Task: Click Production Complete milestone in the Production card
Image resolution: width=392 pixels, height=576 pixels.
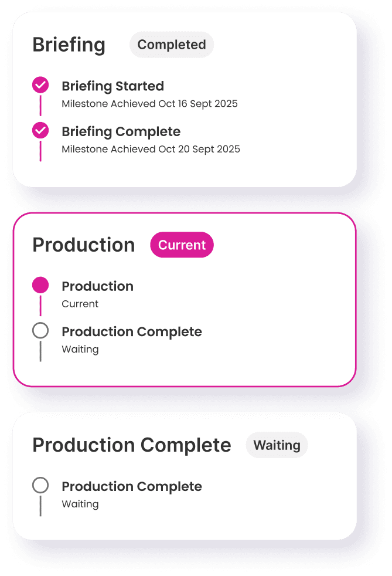Action: click(132, 331)
